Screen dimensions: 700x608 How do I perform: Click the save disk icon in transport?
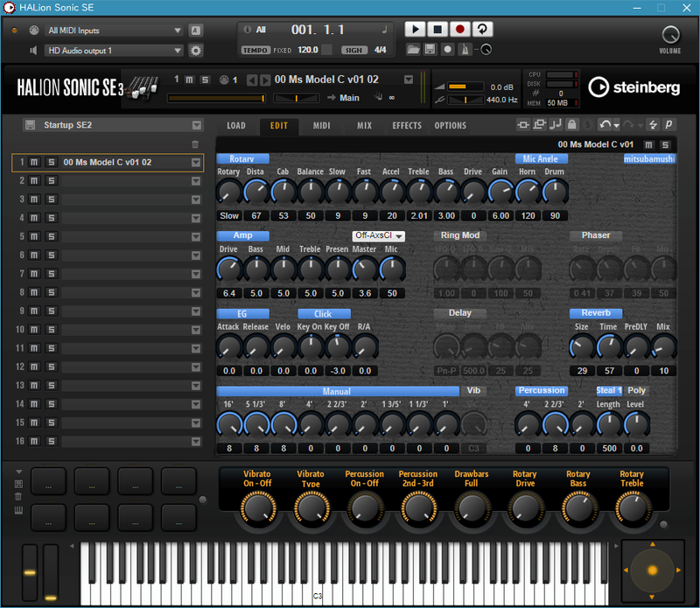tap(430, 50)
